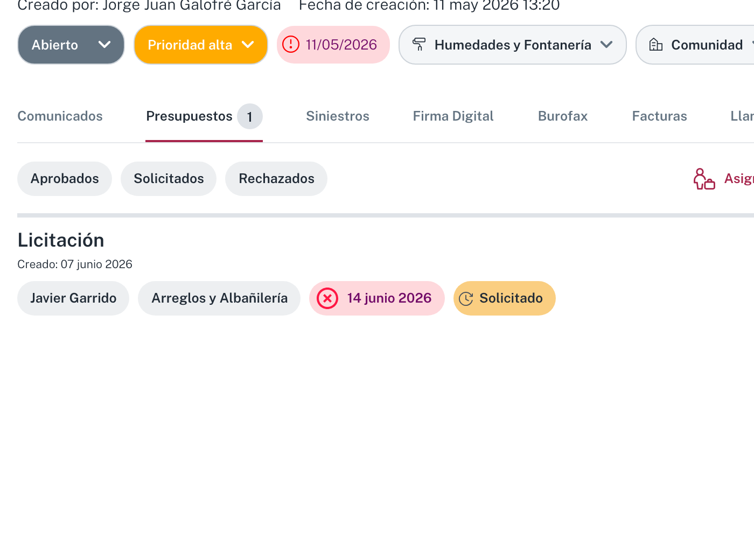Switch to the Burofax tab
The width and height of the screenshot is (754, 560).
tap(563, 116)
